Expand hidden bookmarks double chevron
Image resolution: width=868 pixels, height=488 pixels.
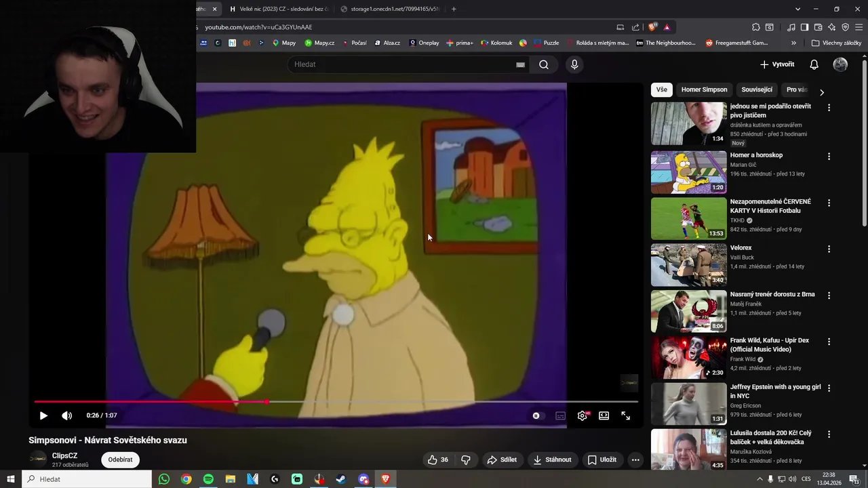[x=793, y=43]
